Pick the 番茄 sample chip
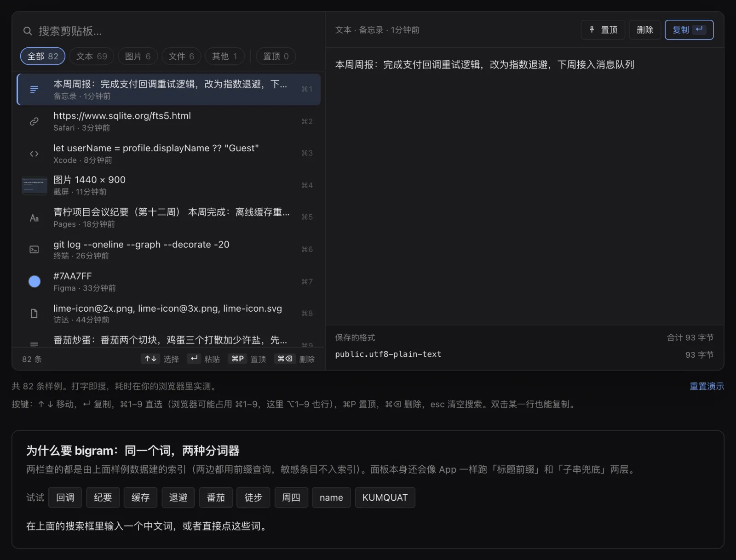This screenshot has height=560, width=736. [x=216, y=497]
